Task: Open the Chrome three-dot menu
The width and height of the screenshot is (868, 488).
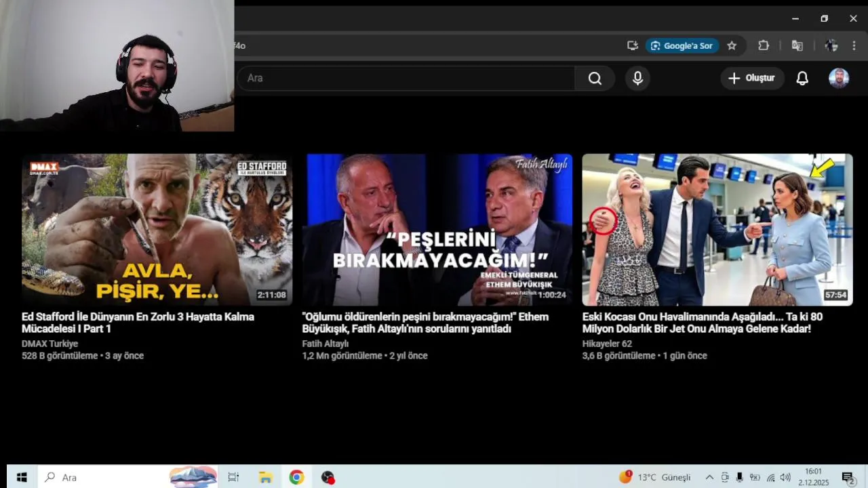Action: click(854, 45)
